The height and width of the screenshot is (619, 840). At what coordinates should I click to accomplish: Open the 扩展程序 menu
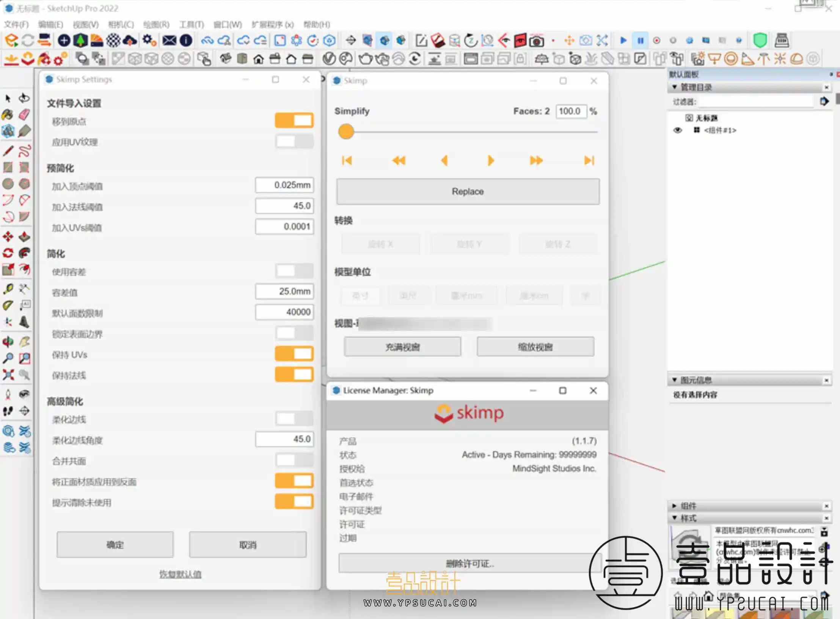coord(272,25)
